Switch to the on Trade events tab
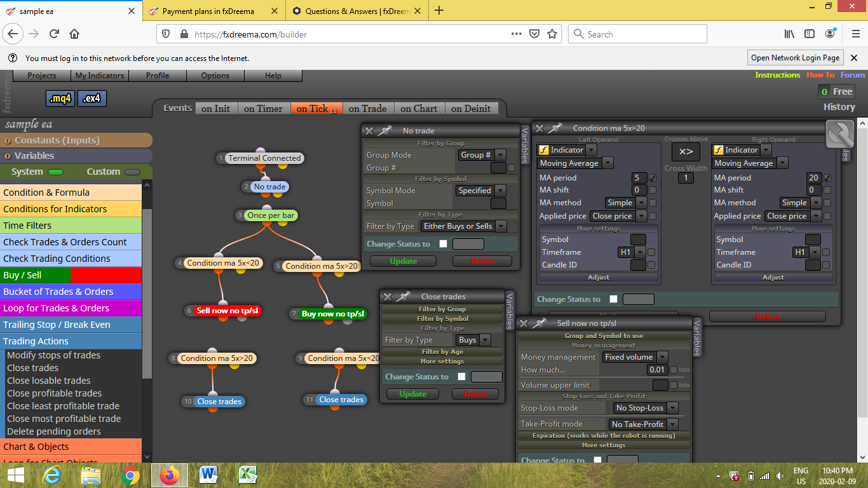 click(367, 109)
